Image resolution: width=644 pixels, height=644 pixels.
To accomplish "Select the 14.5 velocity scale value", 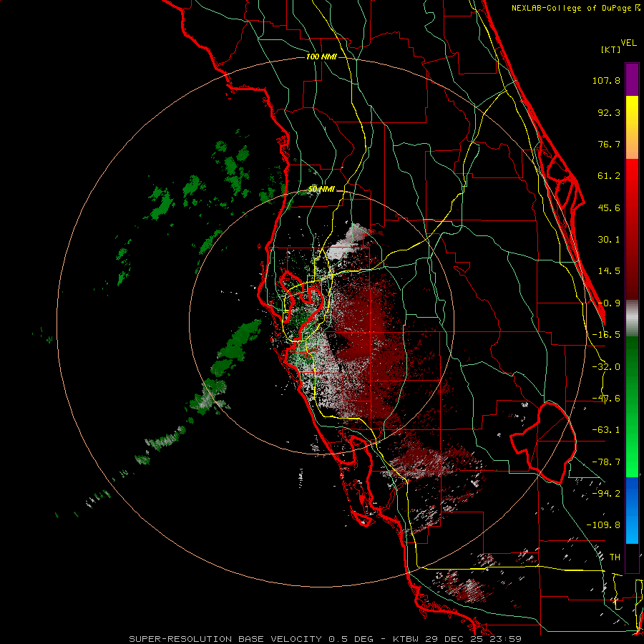I will point(609,271).
